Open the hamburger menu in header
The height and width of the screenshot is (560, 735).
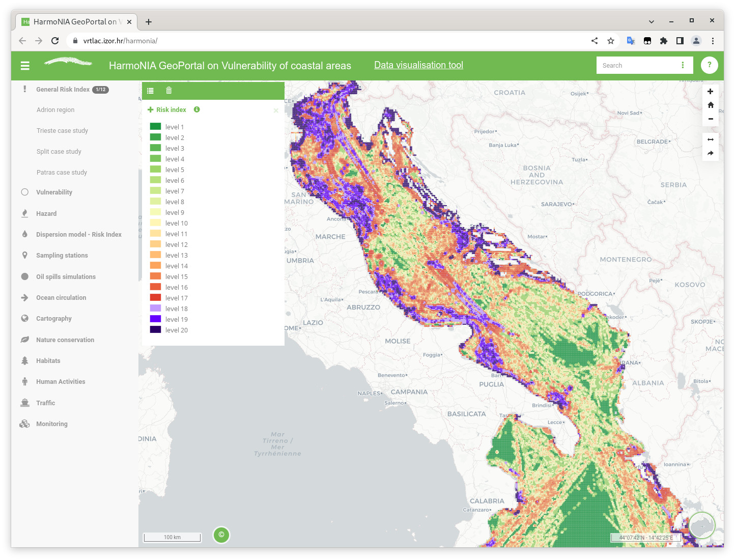click(x=25, y=66)
